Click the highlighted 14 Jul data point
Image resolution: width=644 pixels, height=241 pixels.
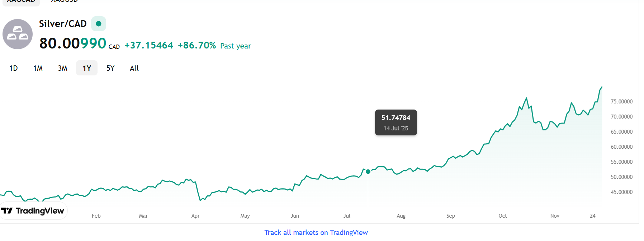(368, 172)
